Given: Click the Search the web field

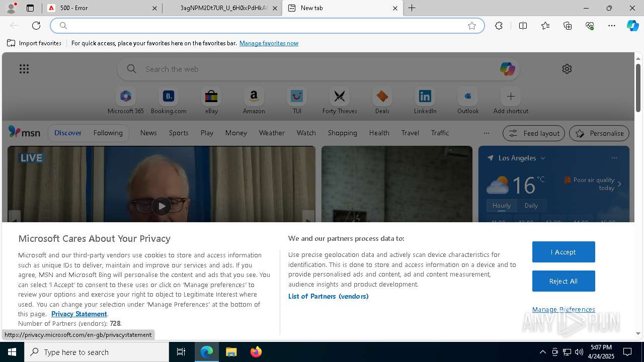Looking at the screenshot, I should tap(318, 69).
